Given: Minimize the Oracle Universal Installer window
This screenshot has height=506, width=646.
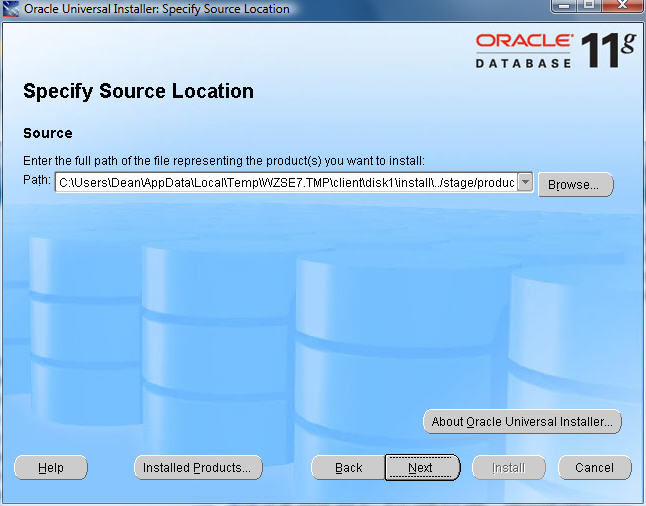Looking at the screenshot, I should pyautogui.click(x=564, y=5).
